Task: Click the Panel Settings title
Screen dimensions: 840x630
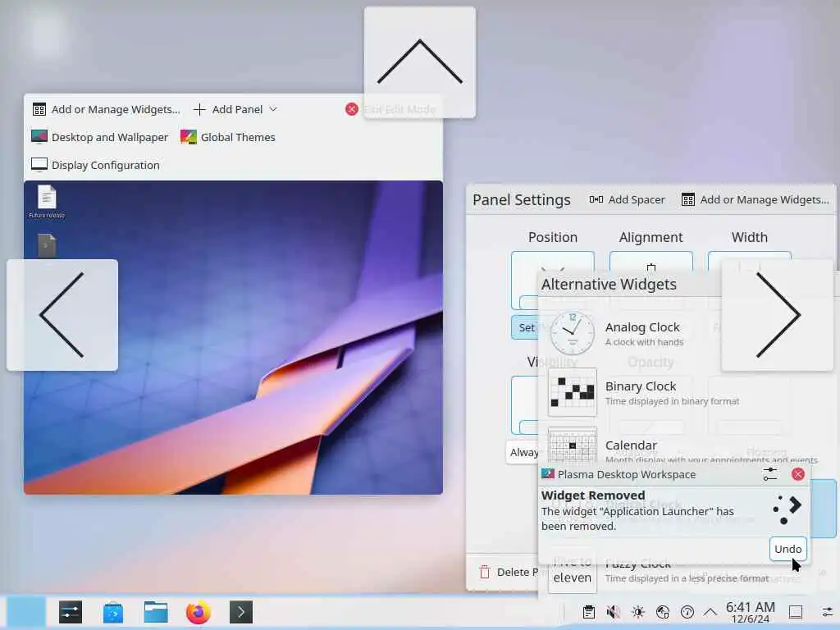Action: tap(521, 200)
